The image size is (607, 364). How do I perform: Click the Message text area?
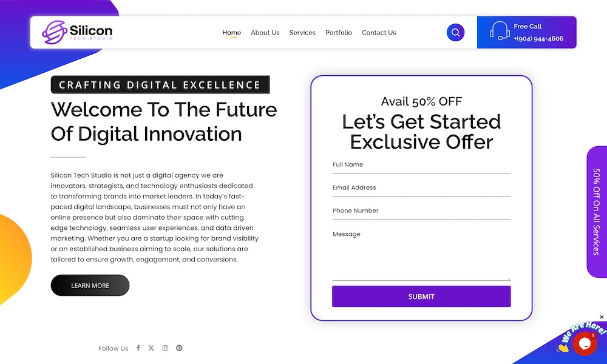click(x=421, y=255)
